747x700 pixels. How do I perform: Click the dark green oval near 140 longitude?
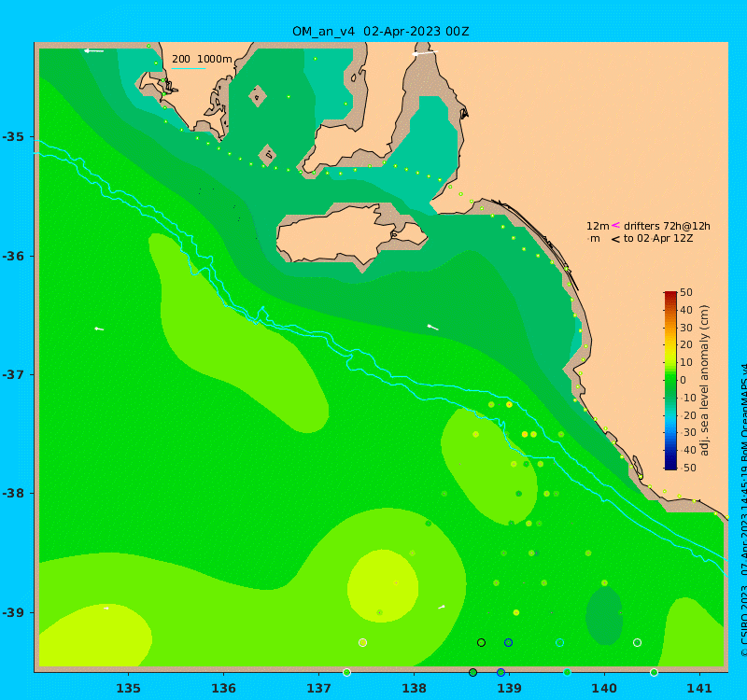(604, 616)
